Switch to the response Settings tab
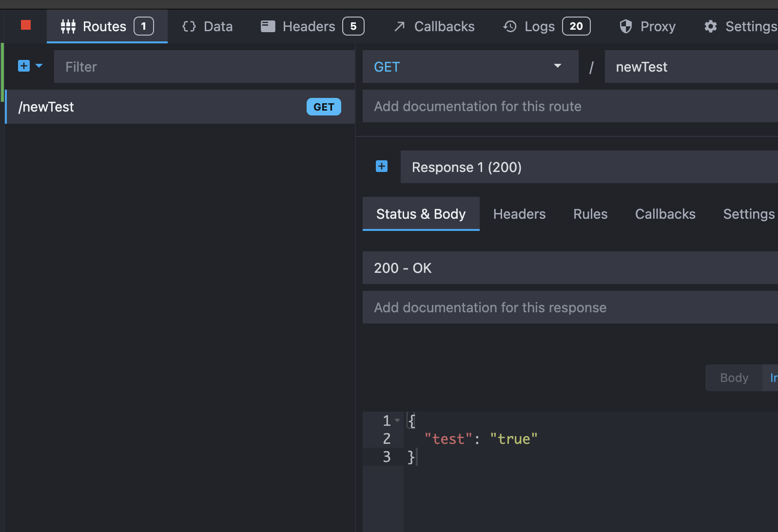The image size is (778, 532). click(749, 214)
